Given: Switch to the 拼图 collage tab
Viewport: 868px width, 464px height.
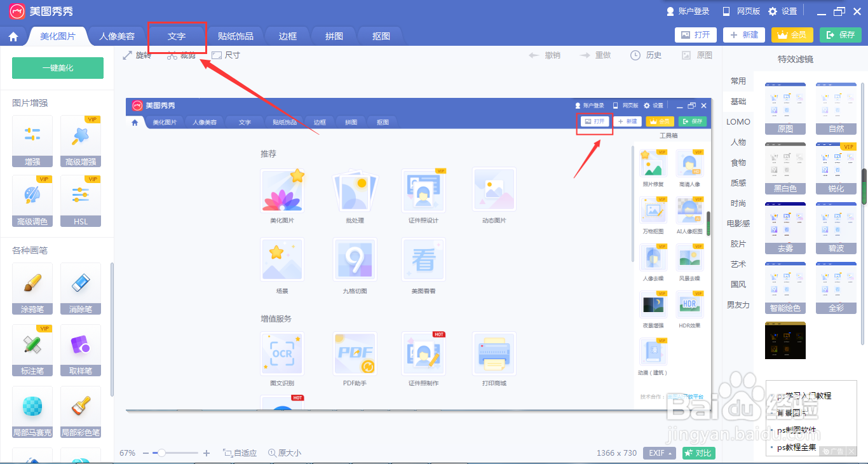Looking at the screenshot, I should tap(334, 36).
